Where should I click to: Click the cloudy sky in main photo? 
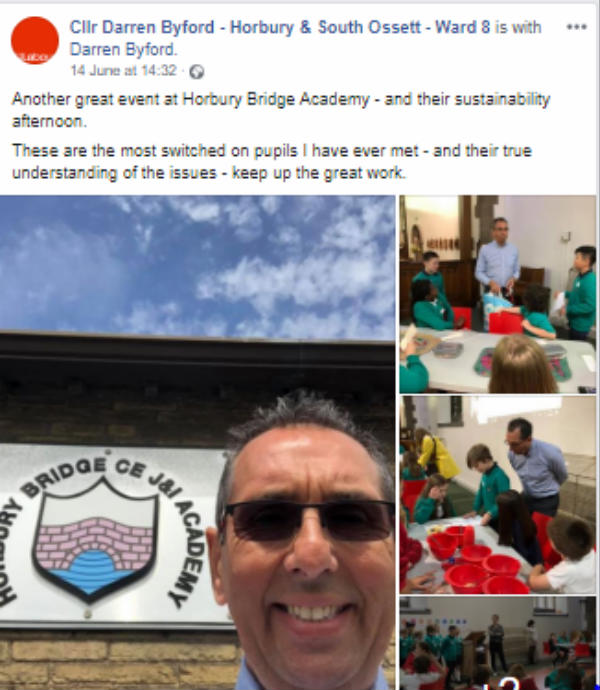tap(197, 264)
